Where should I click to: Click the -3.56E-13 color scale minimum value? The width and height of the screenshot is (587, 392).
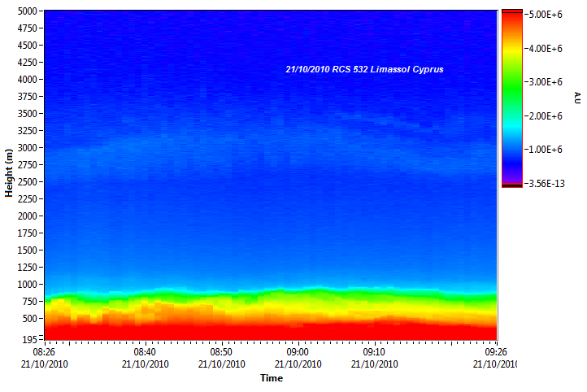[544, 184]
